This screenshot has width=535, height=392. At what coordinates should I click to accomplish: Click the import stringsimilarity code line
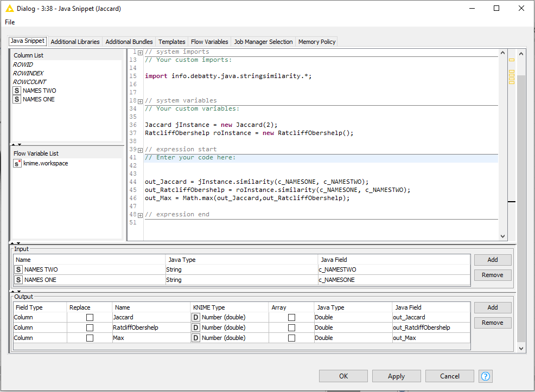pos(228,76)
